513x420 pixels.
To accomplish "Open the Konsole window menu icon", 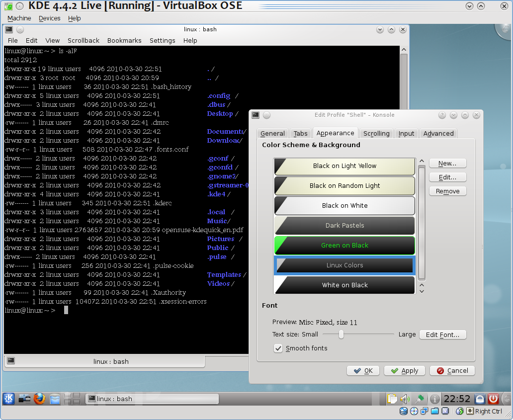I will coord(9,30).
